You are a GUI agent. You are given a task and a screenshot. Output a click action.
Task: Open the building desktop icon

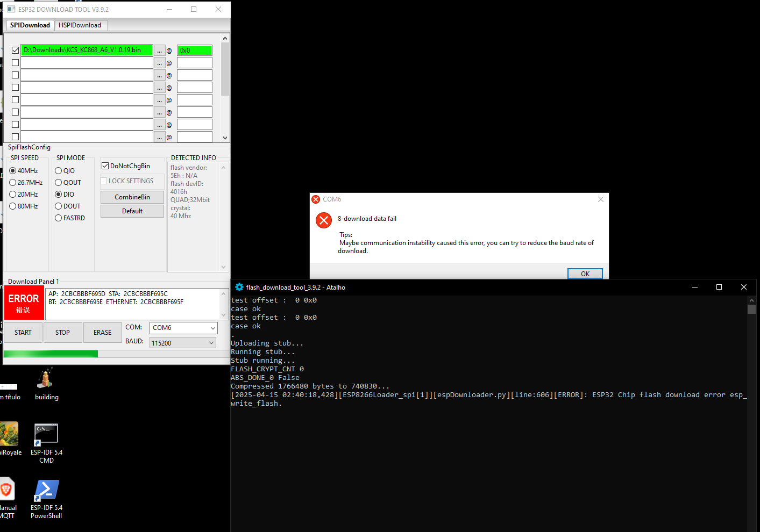pos(46,380)
